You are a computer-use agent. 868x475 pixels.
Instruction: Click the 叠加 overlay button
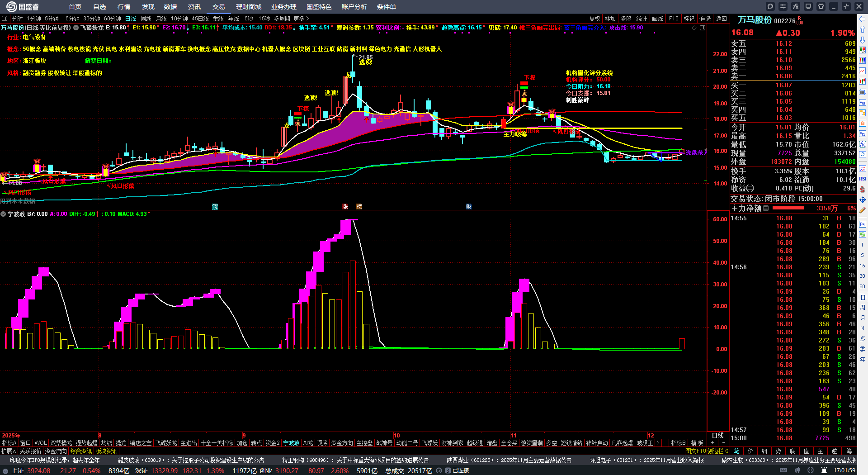pos(610,19)
